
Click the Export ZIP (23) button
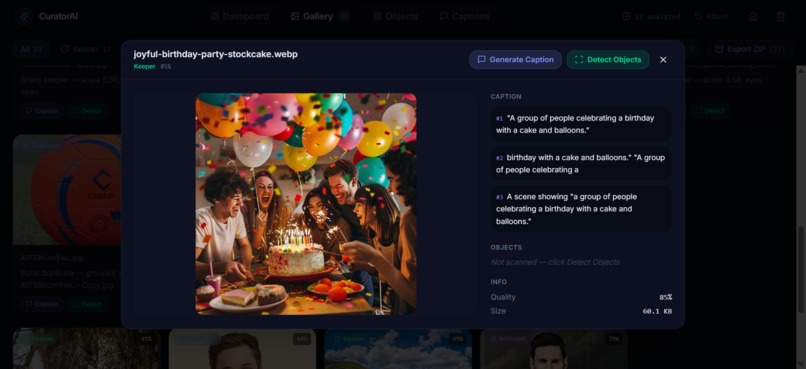click(749, 49)
